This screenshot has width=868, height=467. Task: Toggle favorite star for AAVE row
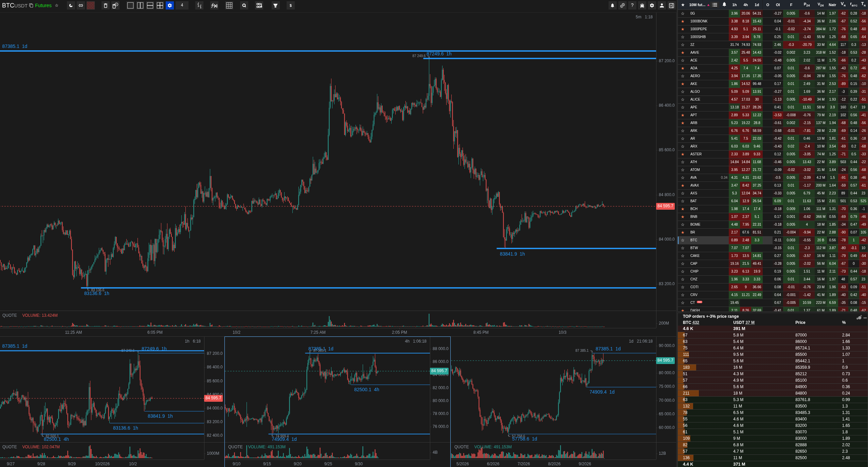[x=683, y=53]
